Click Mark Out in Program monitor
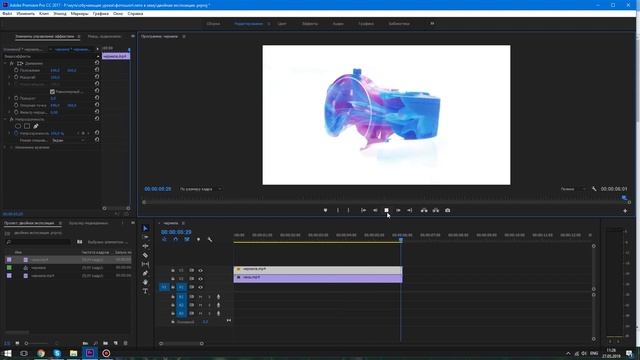Screen dimensions: 640x360 348,210
